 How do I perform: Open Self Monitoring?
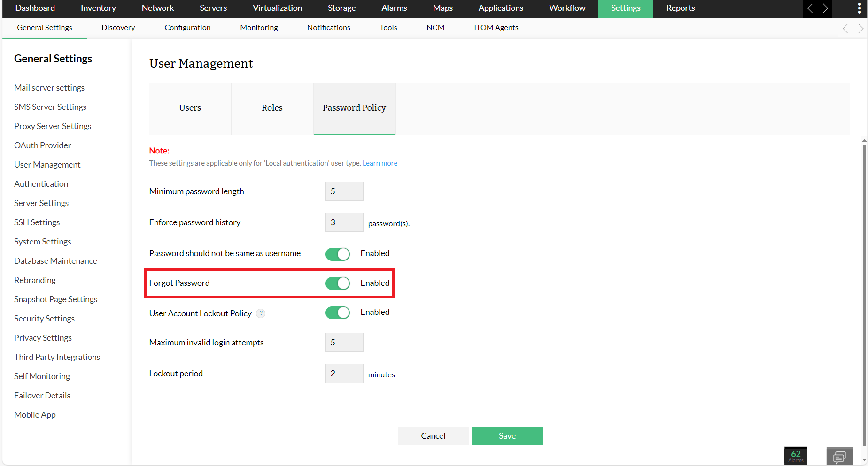pyautogui.click(x=42, y=376)
